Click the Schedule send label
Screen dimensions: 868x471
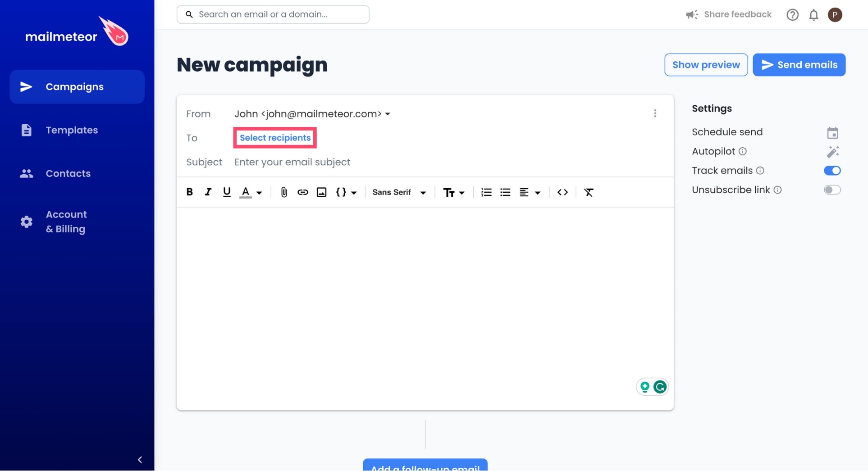[x=727, y=132]
